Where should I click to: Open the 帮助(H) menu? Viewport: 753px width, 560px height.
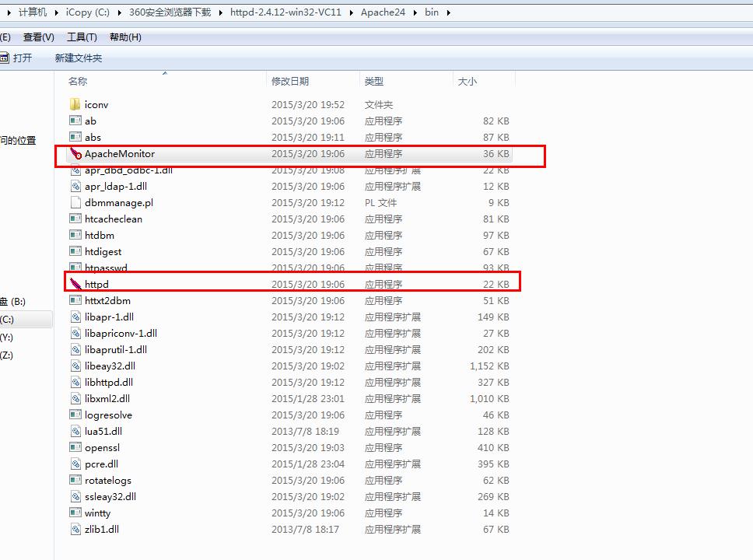125,37
